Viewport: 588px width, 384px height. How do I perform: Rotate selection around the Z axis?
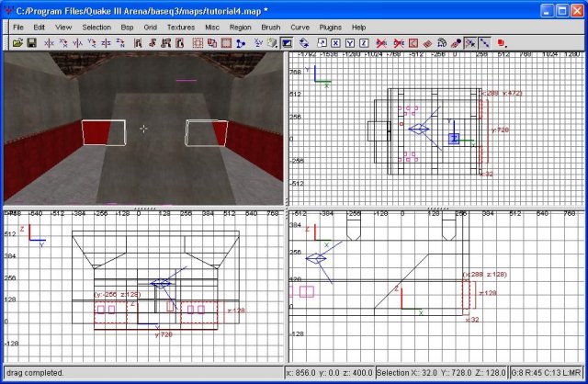[120, 43]
